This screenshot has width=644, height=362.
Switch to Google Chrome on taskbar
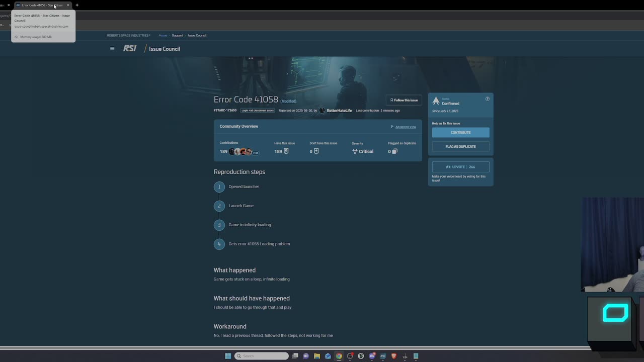339,356
